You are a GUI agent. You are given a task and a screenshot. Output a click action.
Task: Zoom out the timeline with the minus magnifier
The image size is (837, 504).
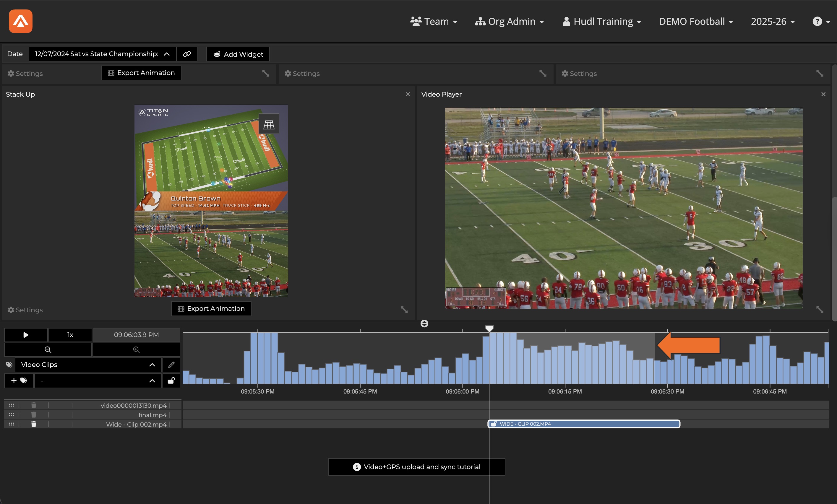[48, 349]
